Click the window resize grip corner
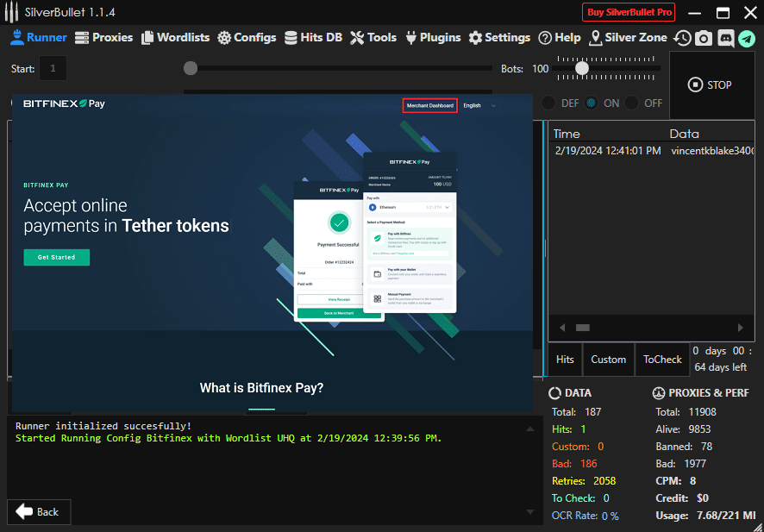764x532 pixels. [x=758, y=526]
